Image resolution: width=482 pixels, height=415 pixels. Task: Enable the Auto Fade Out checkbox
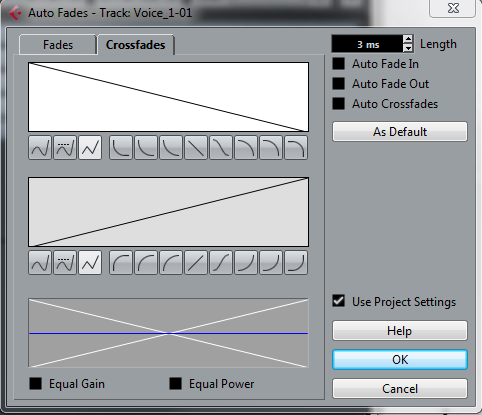pos(339,84)
